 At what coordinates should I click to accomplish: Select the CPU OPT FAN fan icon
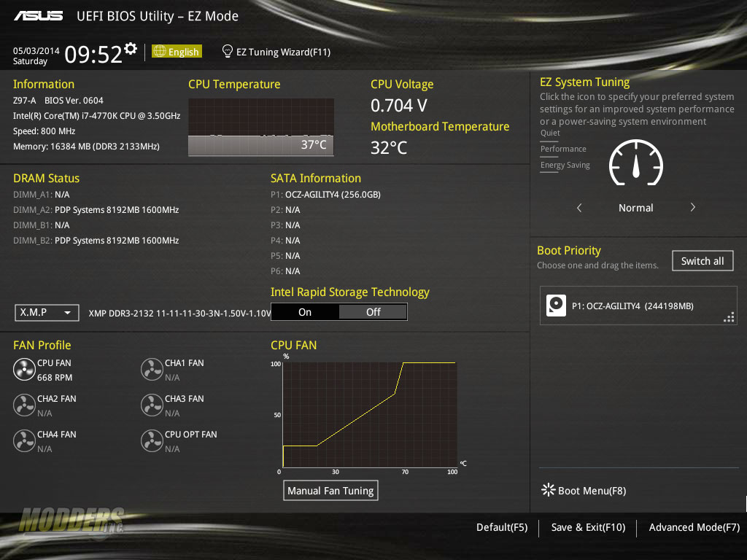[x=152, y=441]
